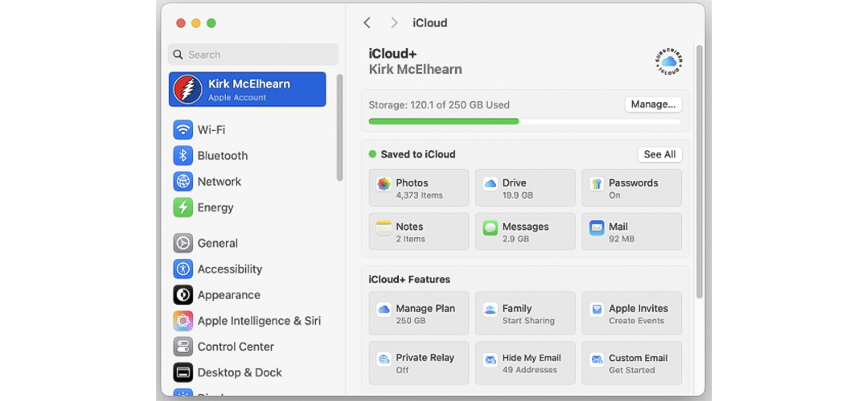This screenshot has width=868, height=401.
Task: Select Desktop & Dock in sidebar
Action: (x=239, y=373)
